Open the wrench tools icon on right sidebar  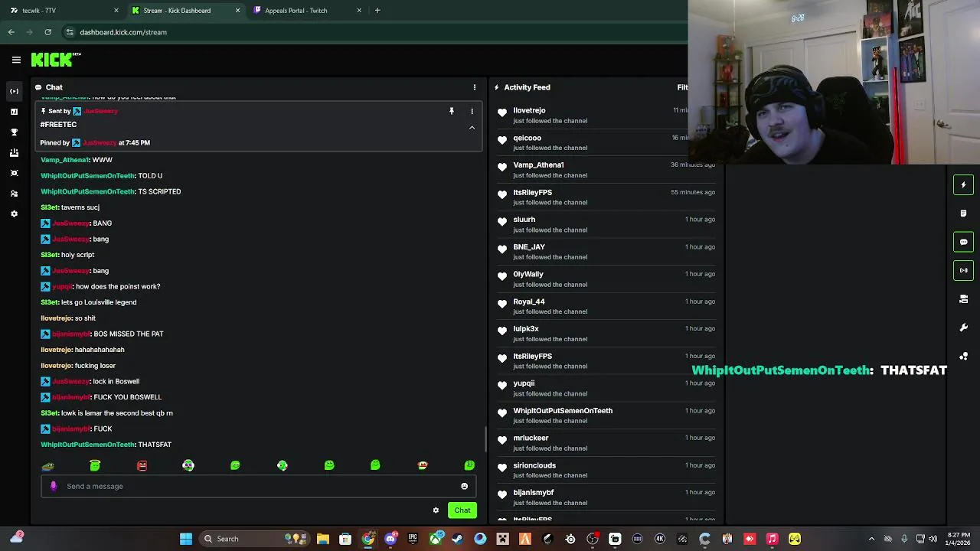coord(963,328)
